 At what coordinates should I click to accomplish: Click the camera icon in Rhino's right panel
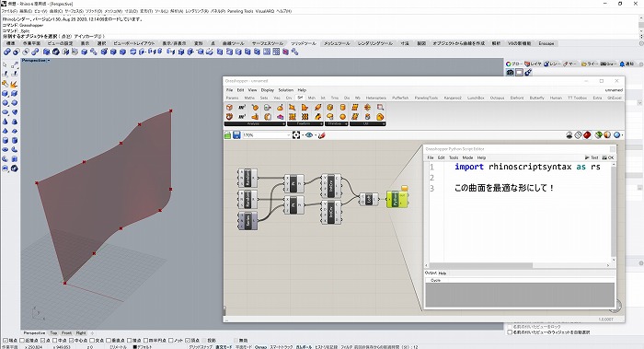coord(510,73)
